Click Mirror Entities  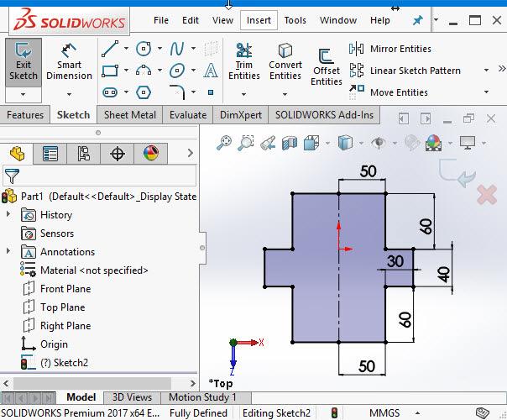(390, 49)
